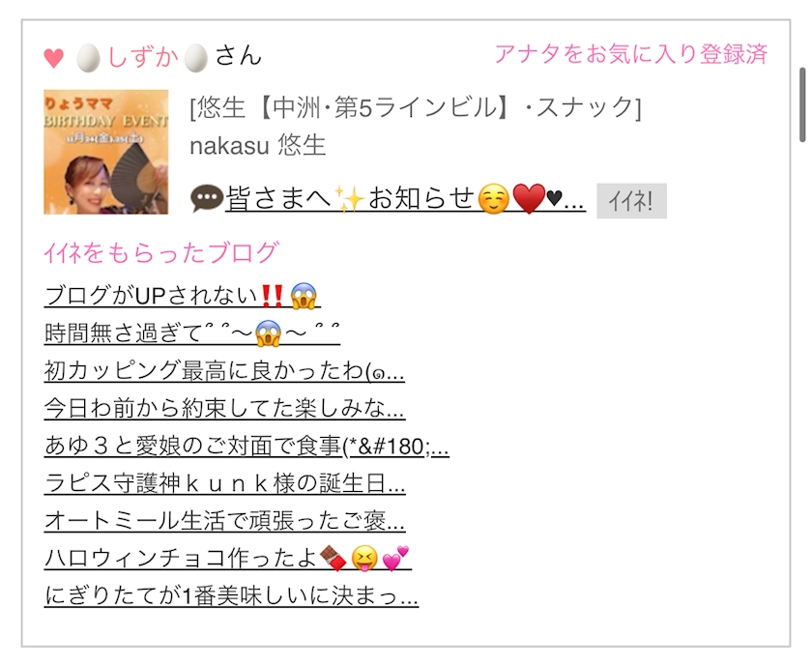Screen dimensions: 812x665
Task: Open blog オートミール生活で頑張ったご褒
Action: click(224, 521)
